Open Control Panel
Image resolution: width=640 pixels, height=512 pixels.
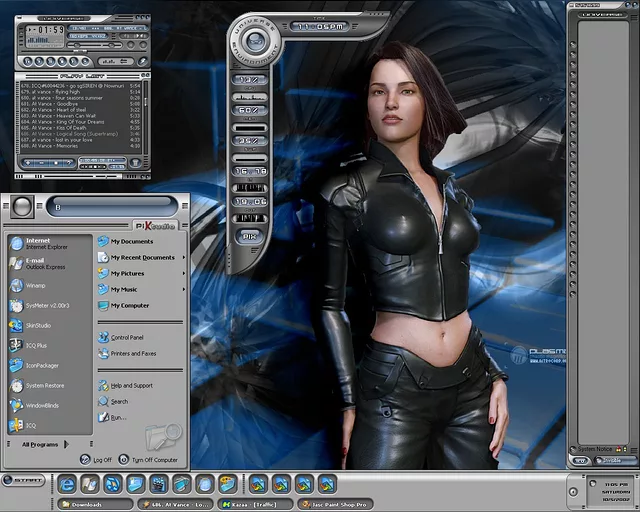point(127,337)
